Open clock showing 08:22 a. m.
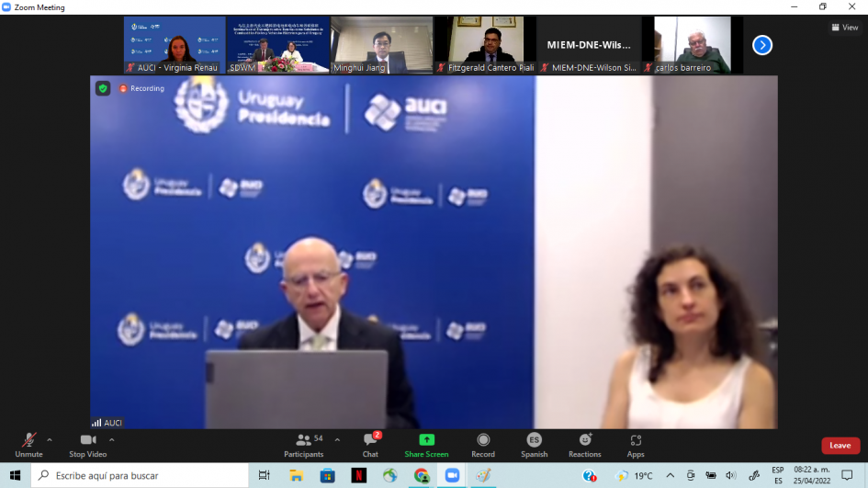This screenshot has height=488, width=868. pos(812,475)
